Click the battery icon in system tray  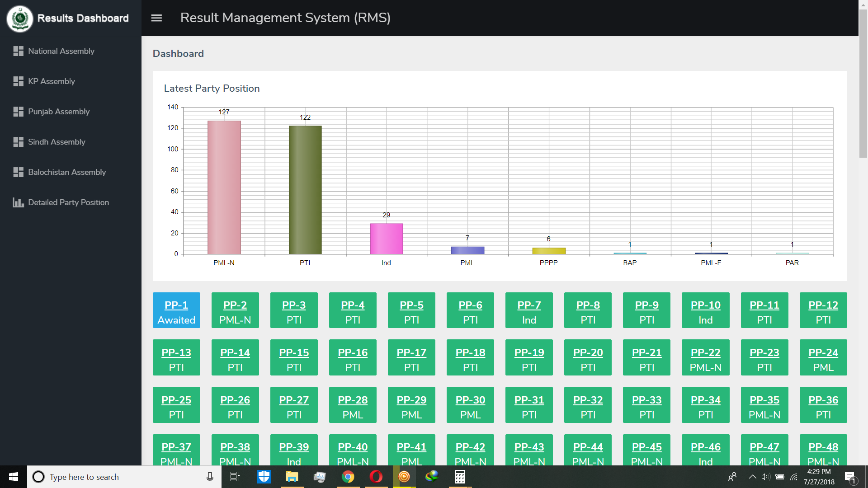[780, 477]
